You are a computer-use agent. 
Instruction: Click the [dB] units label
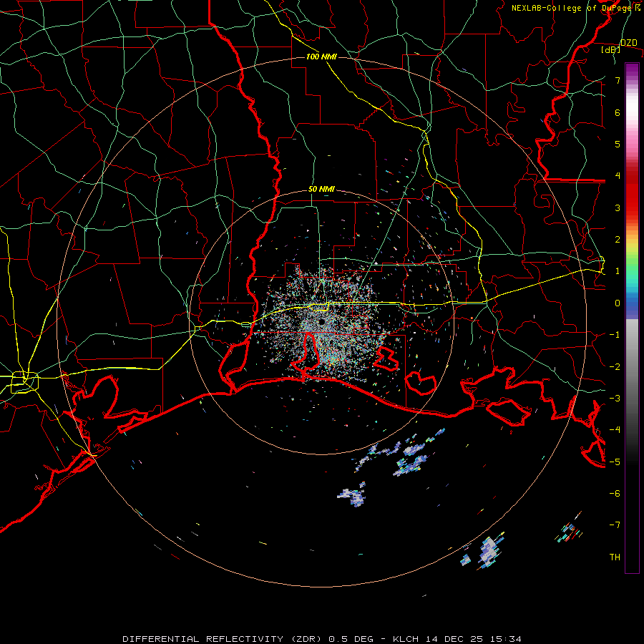611,49
